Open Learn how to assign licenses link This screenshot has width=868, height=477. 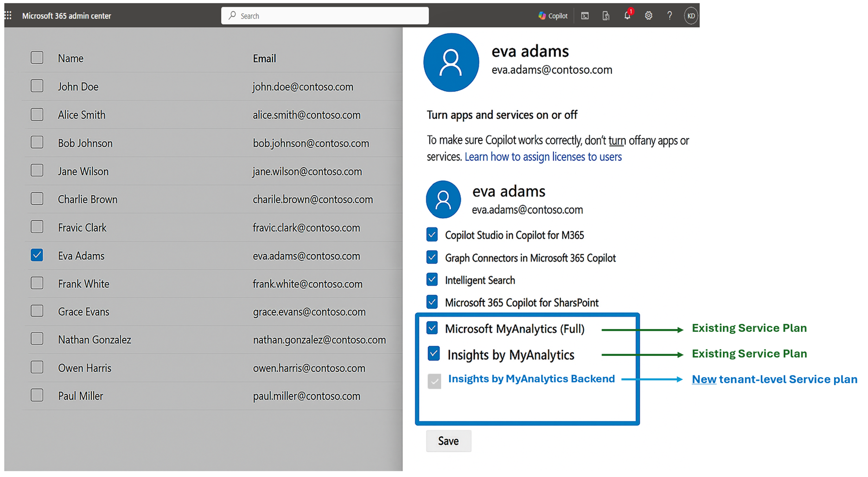click(x=543, y=157)
